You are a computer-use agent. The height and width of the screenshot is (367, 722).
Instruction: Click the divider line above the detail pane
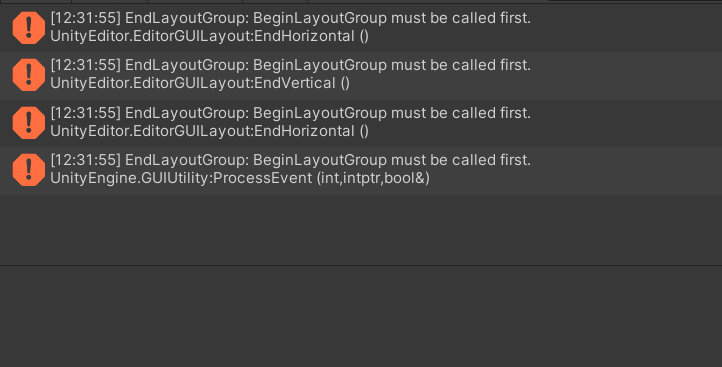click(x=361, y=265)
